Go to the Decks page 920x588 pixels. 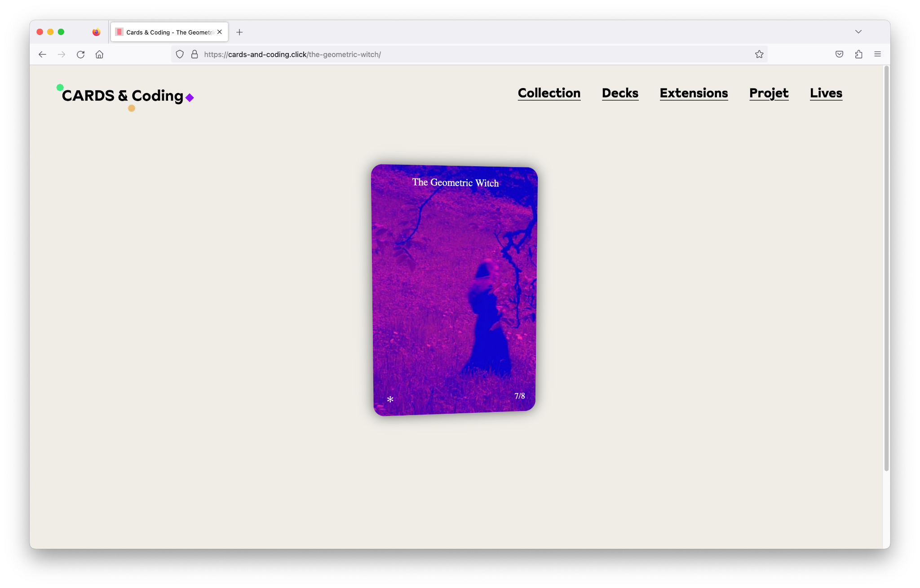coord(620,93)
